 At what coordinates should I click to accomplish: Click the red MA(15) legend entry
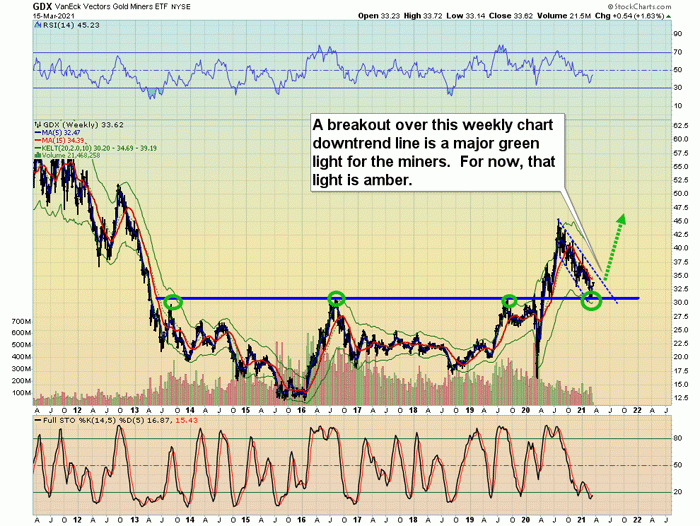(x=60, y=141)
